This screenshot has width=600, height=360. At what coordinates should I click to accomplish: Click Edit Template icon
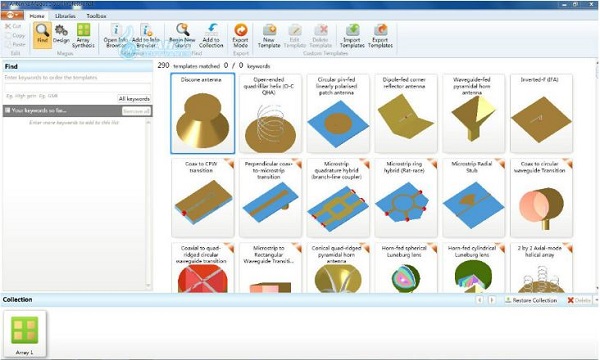pyautogui.click(x=295, y=35)
